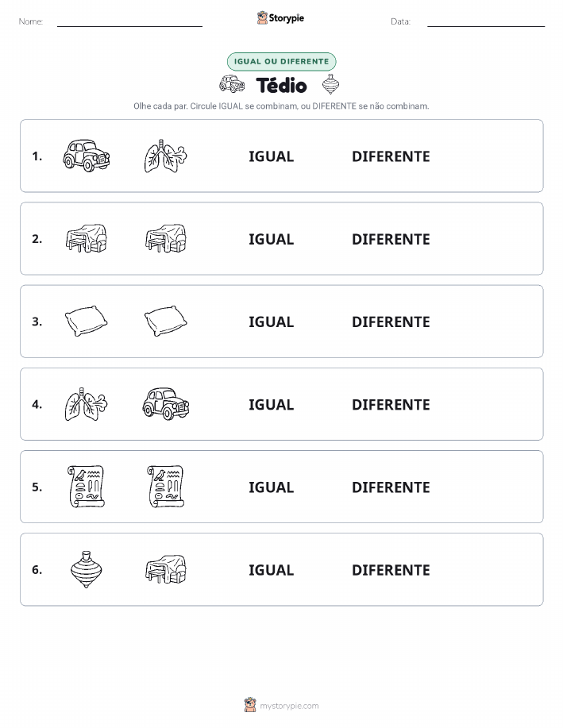Choose DIFERENTE for row 1
The height and width of the screenshot is (728, 563).
391,156
